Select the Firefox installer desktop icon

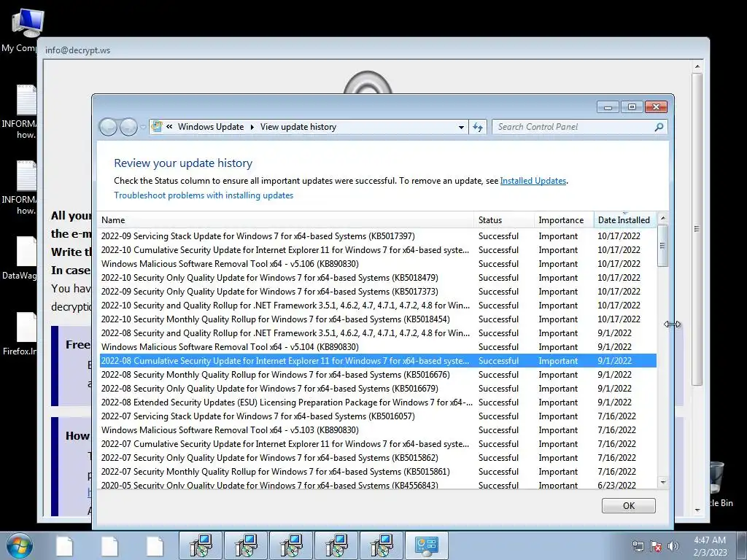click(20, 334)
